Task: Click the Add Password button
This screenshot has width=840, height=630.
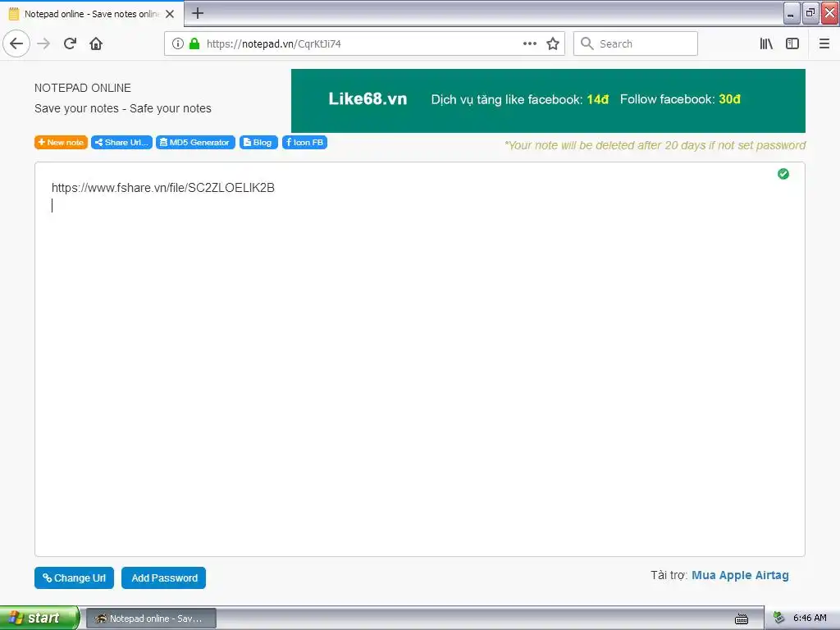Action: click(163, 577)
